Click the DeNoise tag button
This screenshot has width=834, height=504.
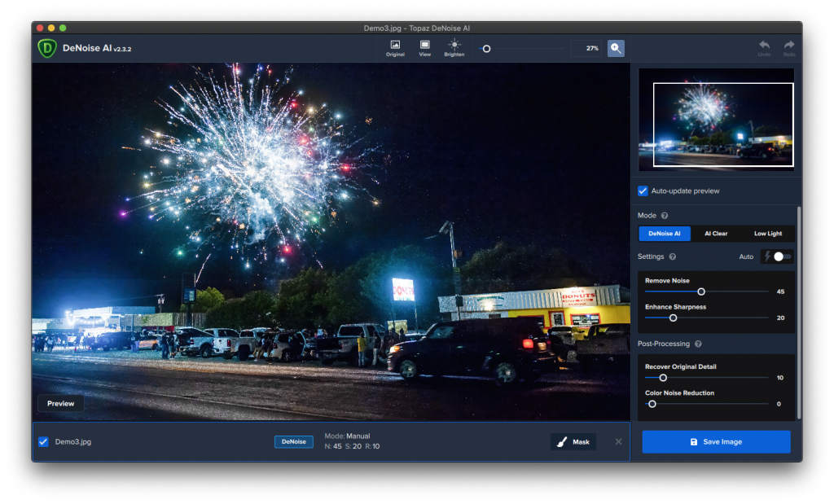(293, 442)
